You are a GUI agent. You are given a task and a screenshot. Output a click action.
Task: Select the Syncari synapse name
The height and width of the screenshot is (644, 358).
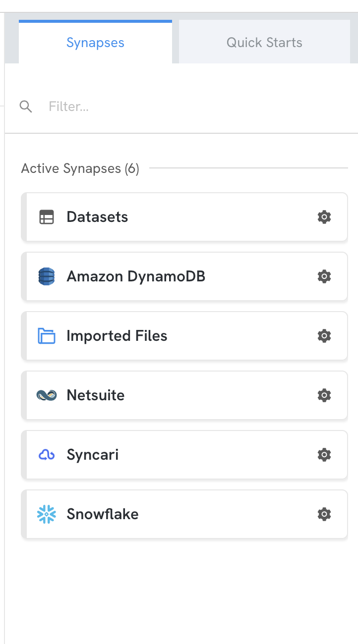[x=93, y=455]
